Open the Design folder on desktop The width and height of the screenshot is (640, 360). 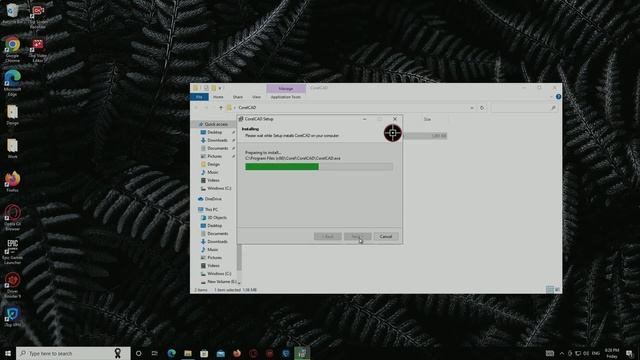pos(12,115)
